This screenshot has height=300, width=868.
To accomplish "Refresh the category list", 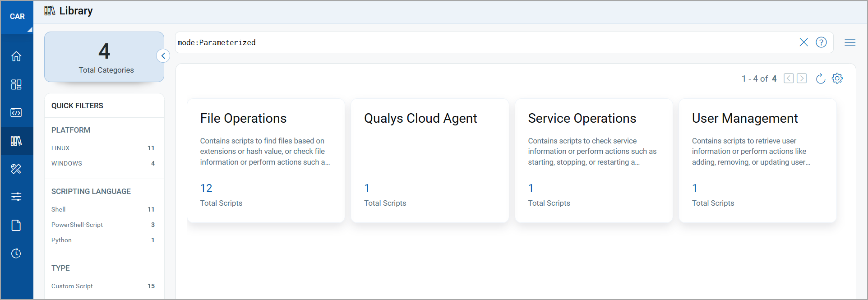I will pos(820,78).
